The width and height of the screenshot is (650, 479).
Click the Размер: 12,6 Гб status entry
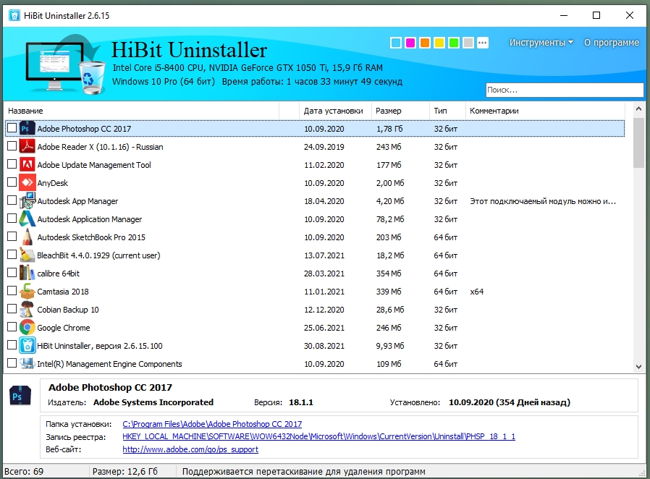(125, 472)
